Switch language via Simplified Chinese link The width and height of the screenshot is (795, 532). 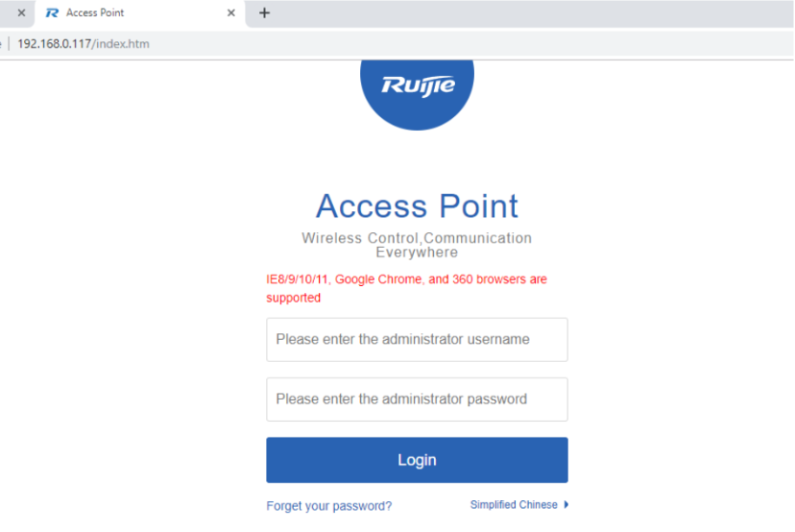(514, 505)
